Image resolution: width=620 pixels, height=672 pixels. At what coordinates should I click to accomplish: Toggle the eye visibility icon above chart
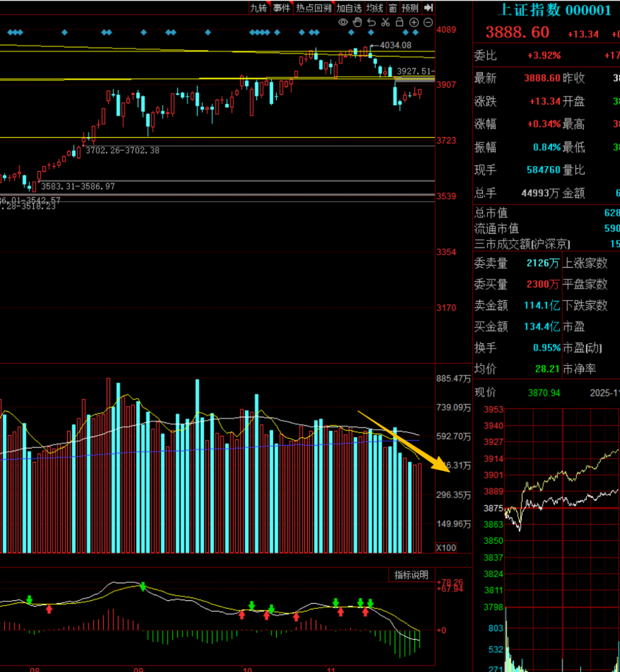(x=343, y=22)
